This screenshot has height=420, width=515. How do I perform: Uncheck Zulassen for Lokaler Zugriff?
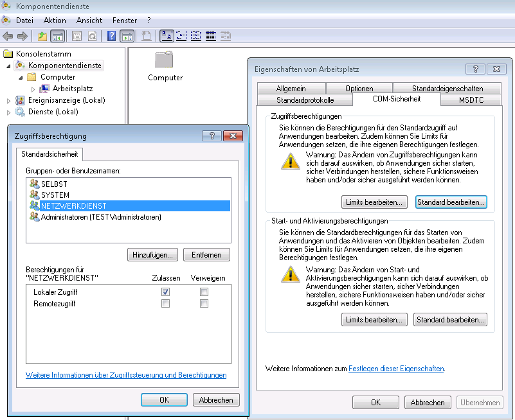tap(165, 292)
